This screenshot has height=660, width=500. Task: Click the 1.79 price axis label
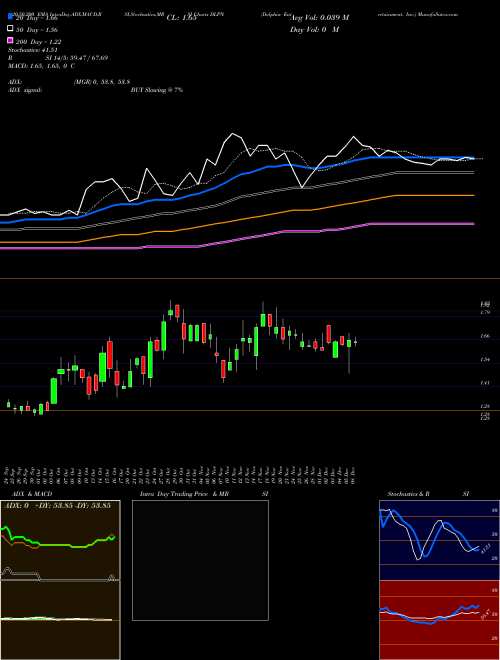[x=485, y=312]
